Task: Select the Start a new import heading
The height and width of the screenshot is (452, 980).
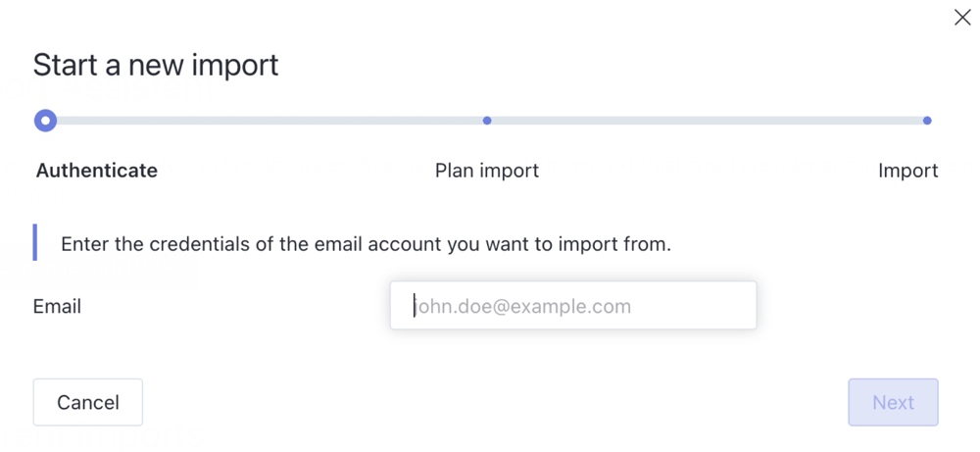Action: pos(156,65)
